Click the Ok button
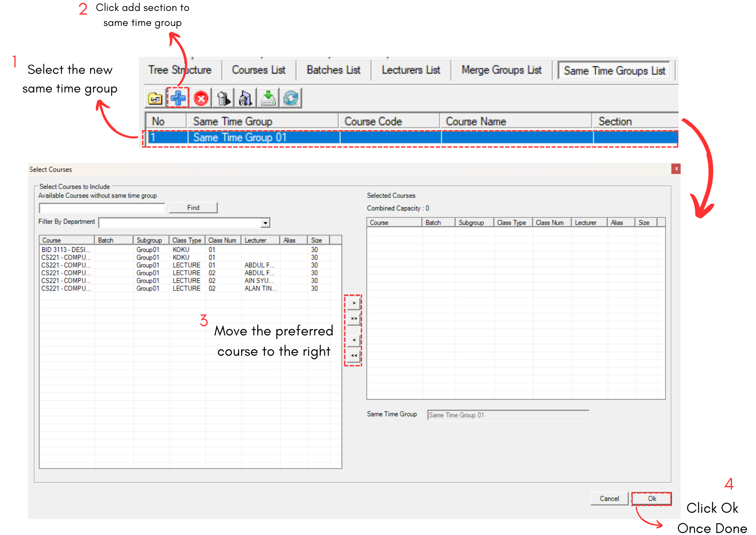The width and height of the screenshot is (756, 535). pyautogui.click(x=652, y=498)
